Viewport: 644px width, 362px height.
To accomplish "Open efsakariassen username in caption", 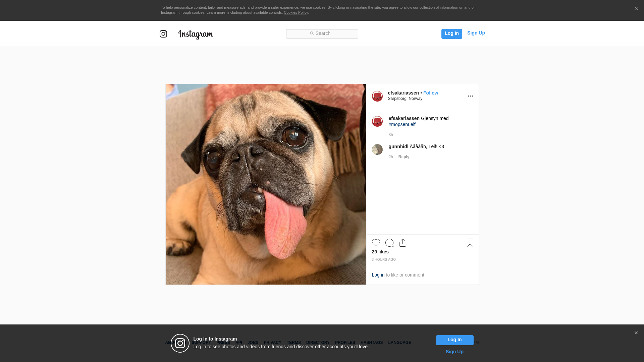I will (x=404, y=118).
